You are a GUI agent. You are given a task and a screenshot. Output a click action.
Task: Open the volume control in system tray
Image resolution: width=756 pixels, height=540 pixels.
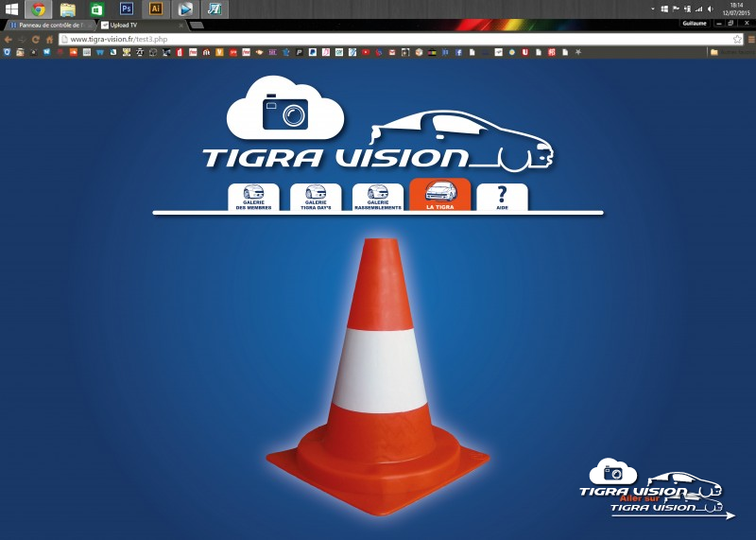tap(710, 9)
